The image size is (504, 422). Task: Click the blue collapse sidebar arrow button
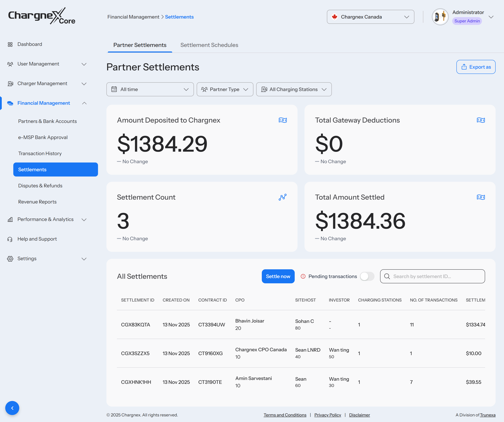(x=12, y=408)
